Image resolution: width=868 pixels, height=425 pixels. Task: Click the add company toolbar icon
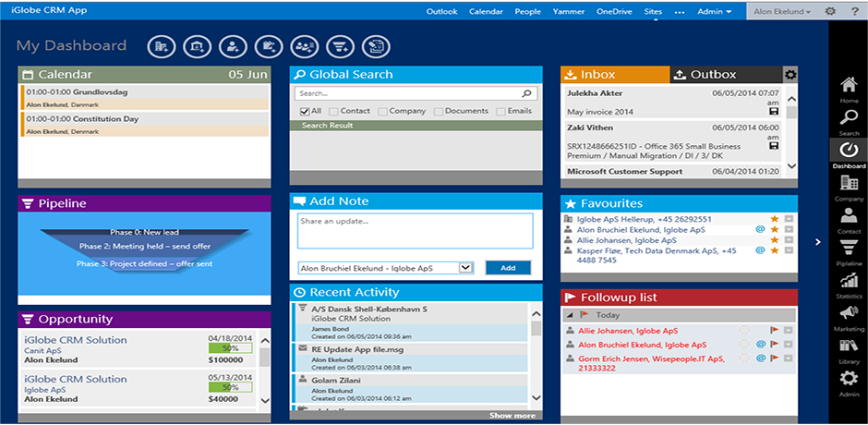coord(162,47)
